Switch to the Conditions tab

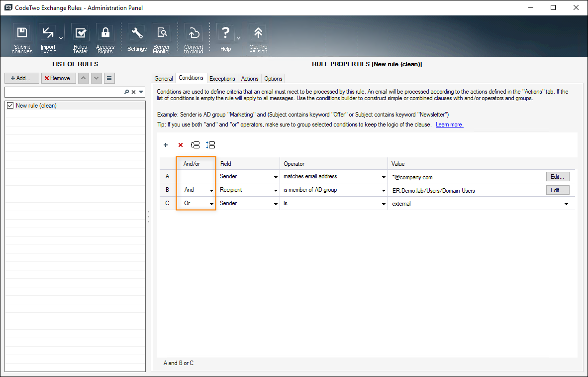pos(191,78)
